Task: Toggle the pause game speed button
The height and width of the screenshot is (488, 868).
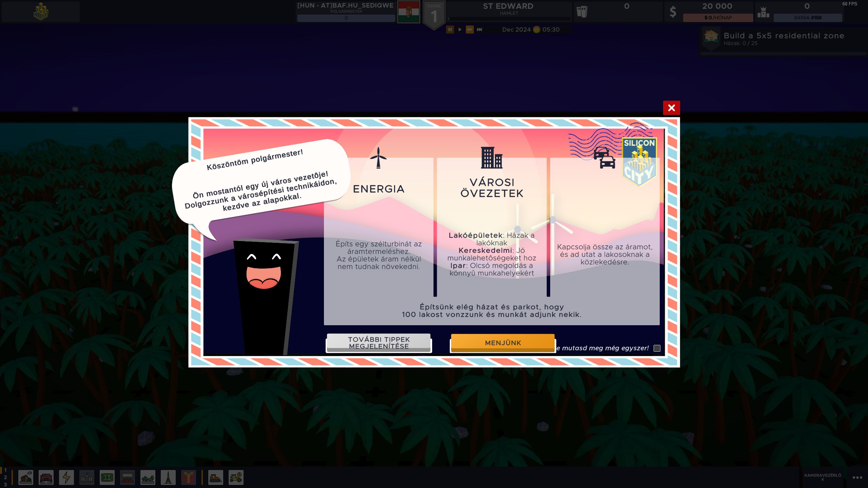Action: [x=450, y=30]
